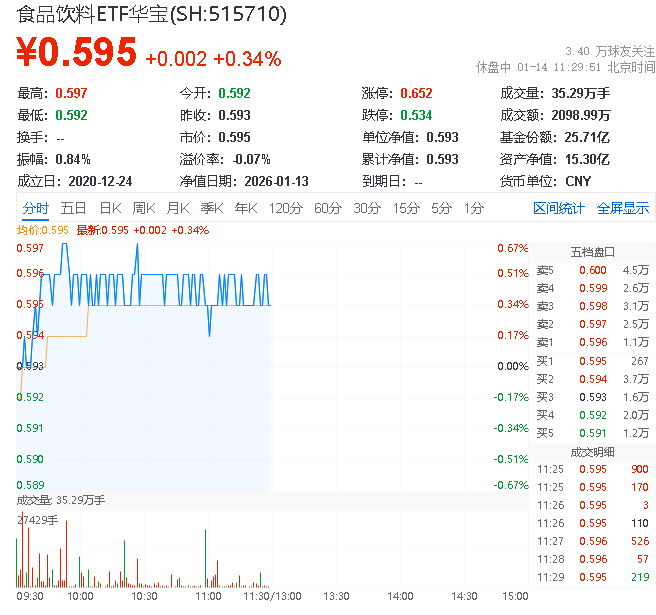The image size is (656, 615).
Task: Open the 区间统计 range statistics link
Action: tap(558, 208)
